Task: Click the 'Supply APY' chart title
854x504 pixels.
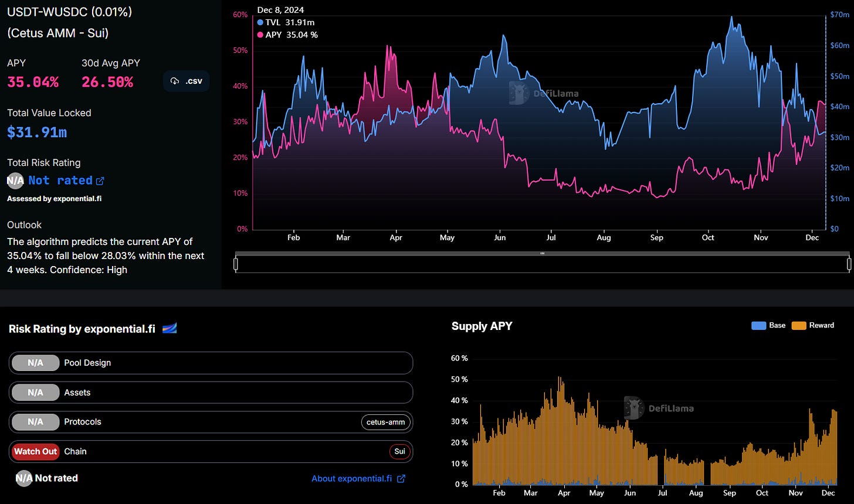Action: coord(482,326)
